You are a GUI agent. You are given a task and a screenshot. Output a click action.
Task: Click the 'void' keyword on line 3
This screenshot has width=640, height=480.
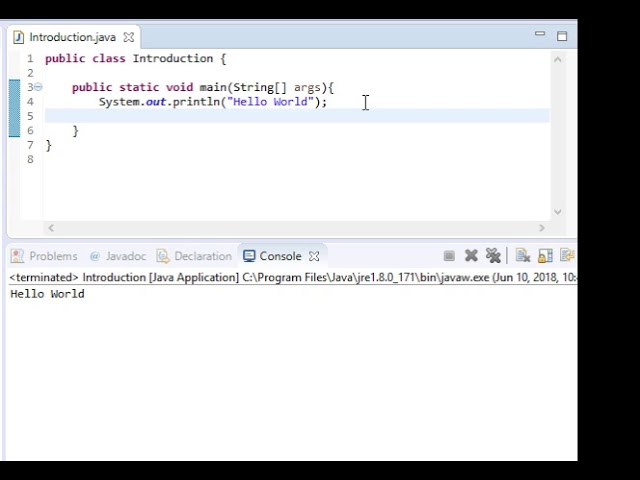179,87
